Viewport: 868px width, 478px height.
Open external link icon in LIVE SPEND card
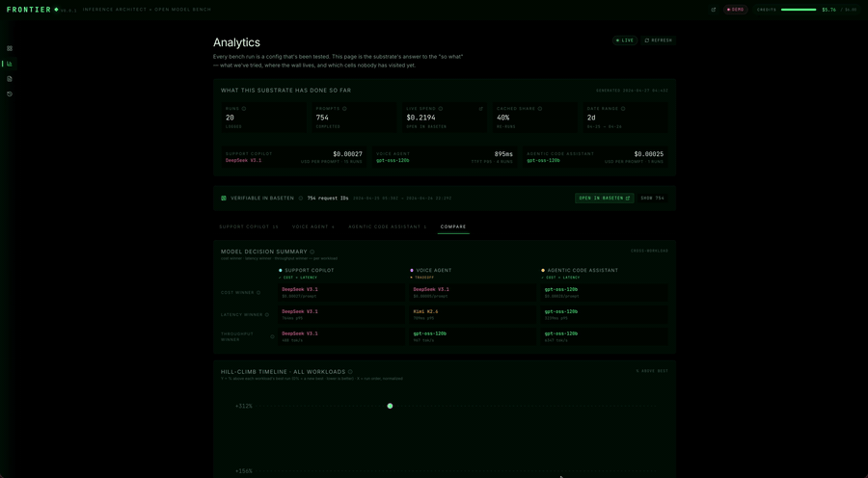pos(480,109)
